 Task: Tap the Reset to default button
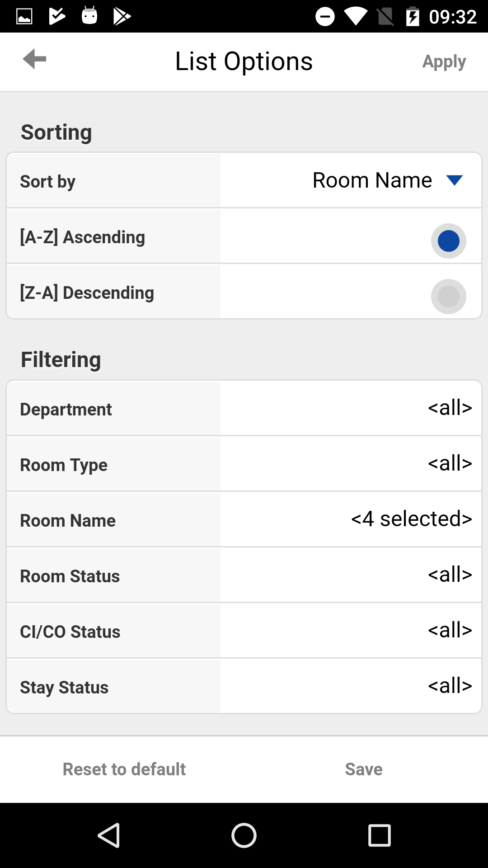point(124,769)
